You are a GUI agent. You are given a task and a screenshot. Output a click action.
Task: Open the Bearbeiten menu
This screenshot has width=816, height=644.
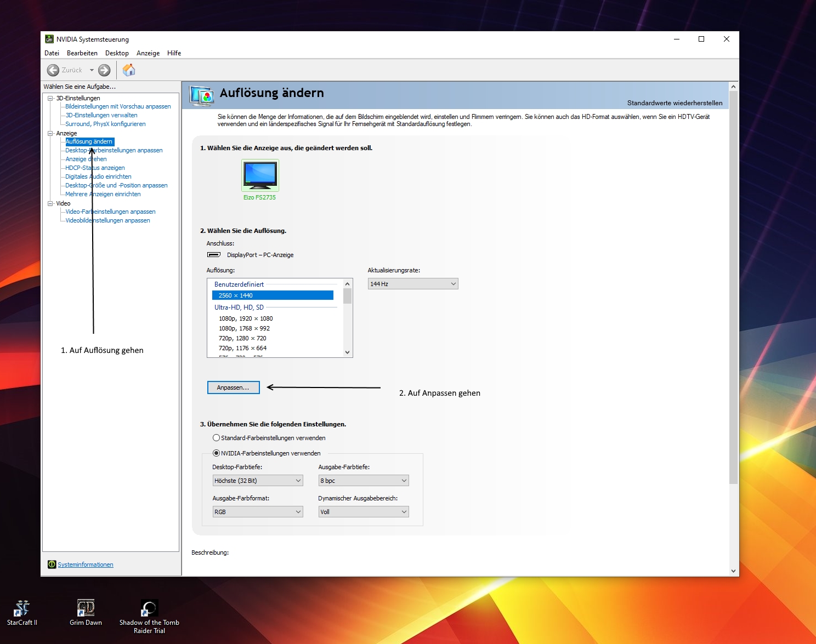click(x=82, y=53)
